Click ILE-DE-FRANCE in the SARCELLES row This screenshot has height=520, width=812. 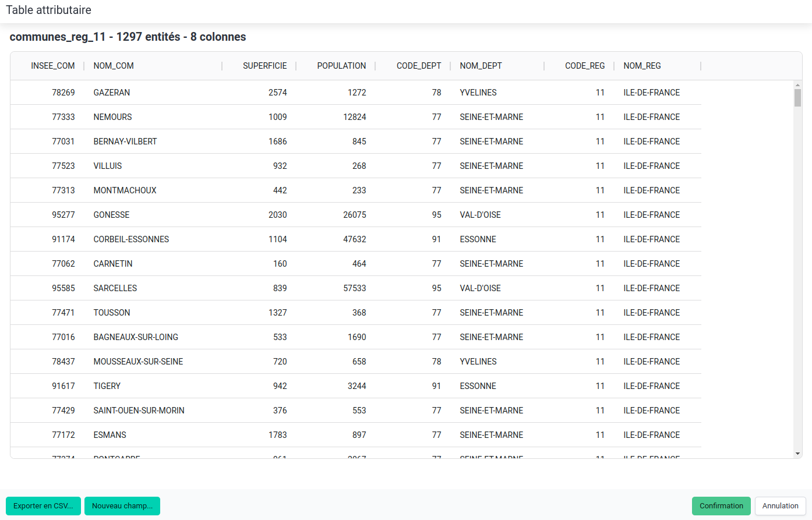(x=652, y=288)
